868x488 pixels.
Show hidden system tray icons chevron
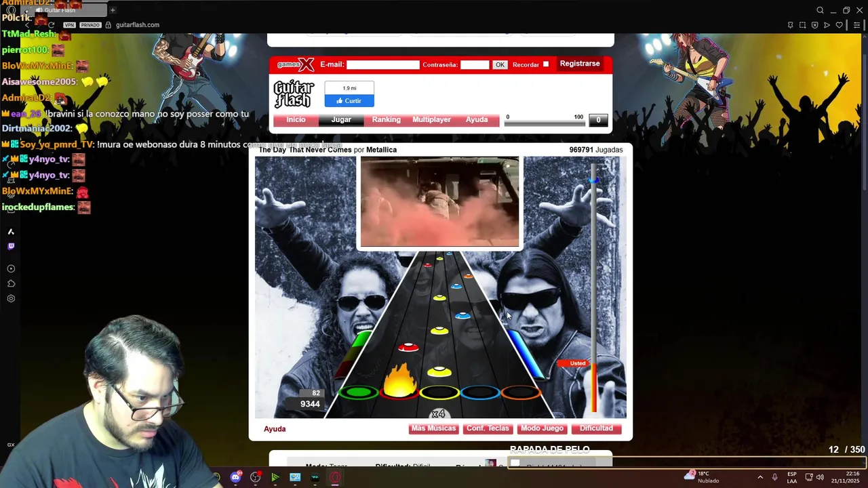(x=759, y=477)
